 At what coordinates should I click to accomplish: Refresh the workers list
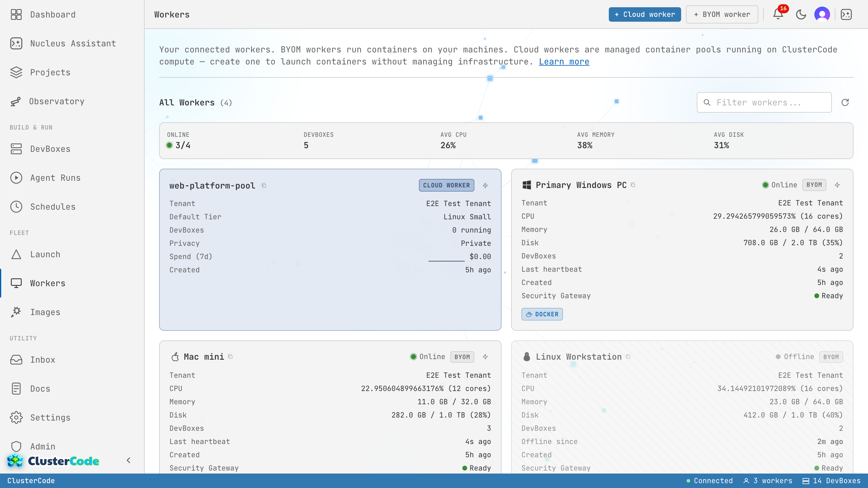(845, 102)
